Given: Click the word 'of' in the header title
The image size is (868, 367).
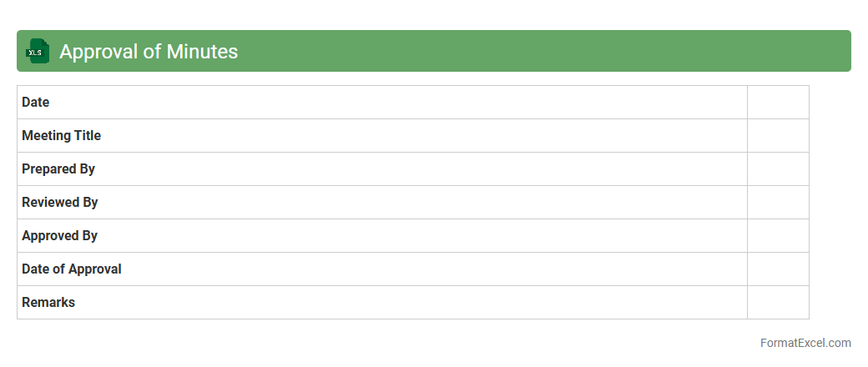Looking at the screenshot, I should [152, 52].
